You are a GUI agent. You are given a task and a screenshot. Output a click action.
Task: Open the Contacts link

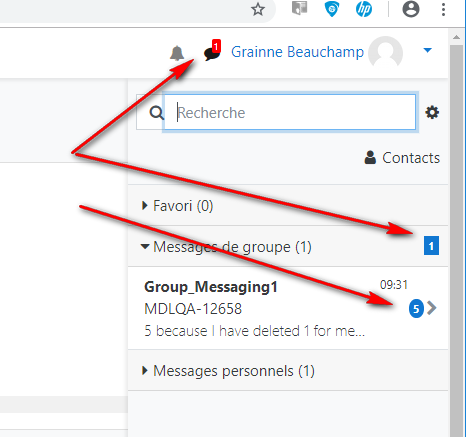coord(402,158)
